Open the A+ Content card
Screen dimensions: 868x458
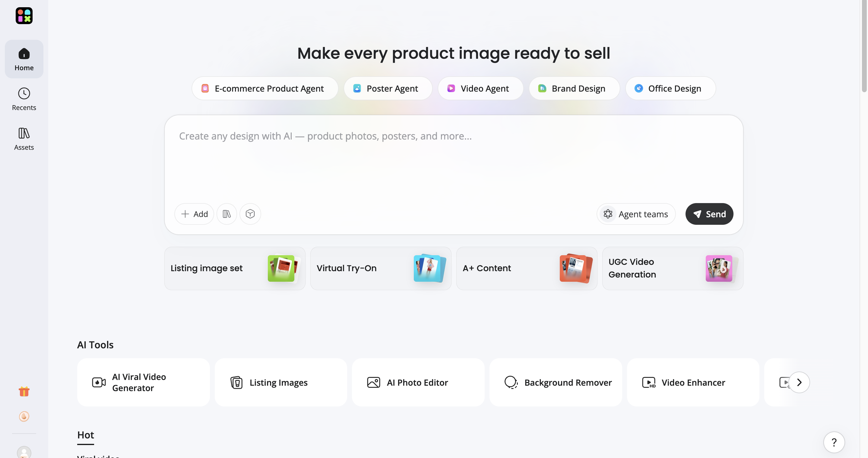click(527, 268)
